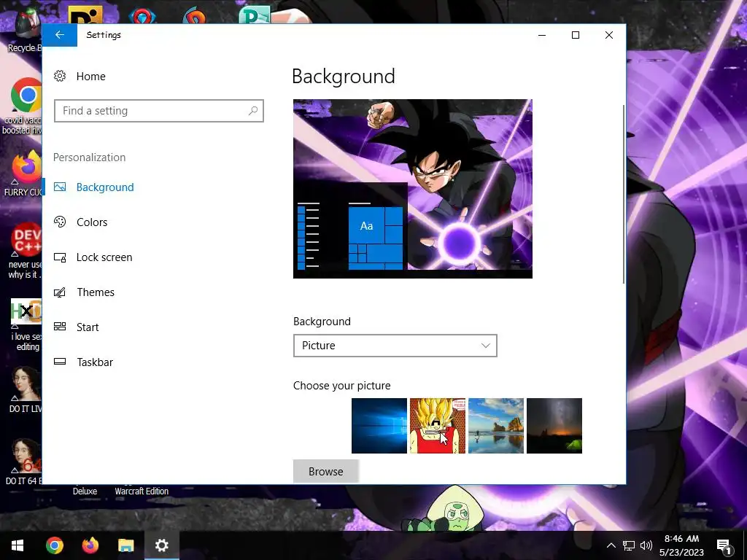The image size is (747, 560).
Task: Open Home via the gear icon
Action: click(x=60, y=76)
